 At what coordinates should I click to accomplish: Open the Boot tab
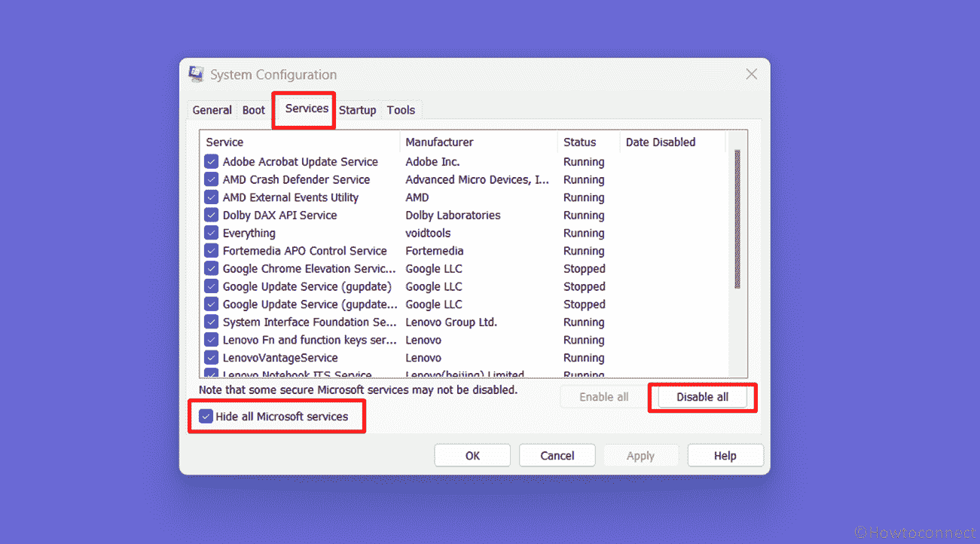(x=254, y=110)
